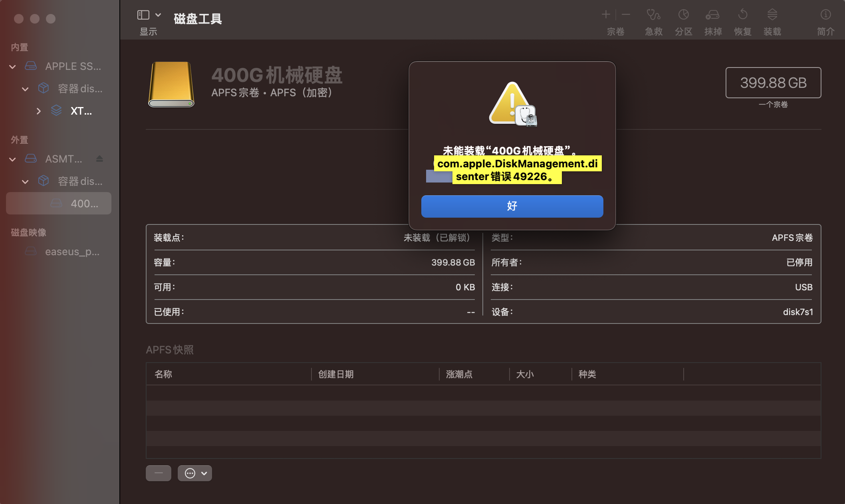
Task: Click the add volume plus icon
Action: [x=606, y=15]
